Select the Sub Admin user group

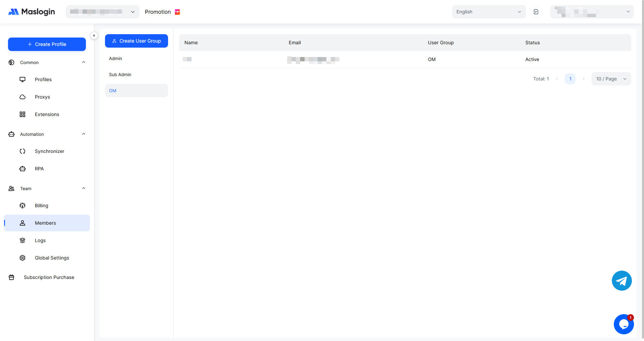coord(120,74)
